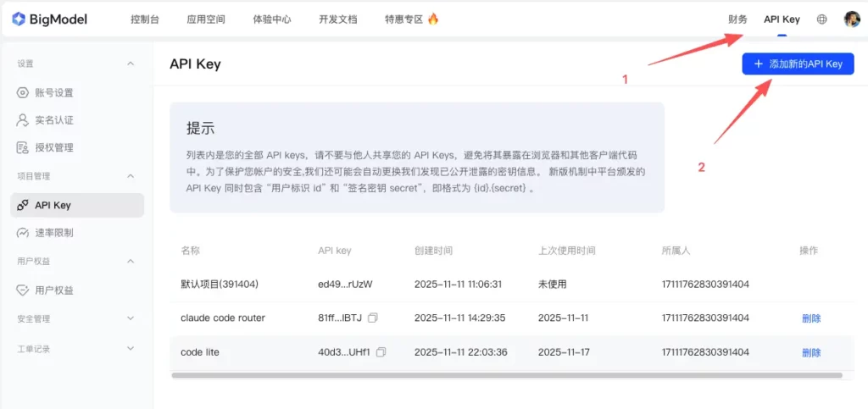
Task: Open the 控制台 top menu
Action: click(x=147, y=19)
